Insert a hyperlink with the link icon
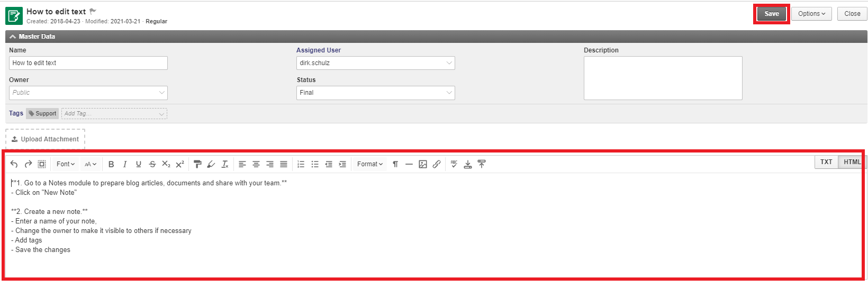 pyautogui.click(x=437, y=164)
